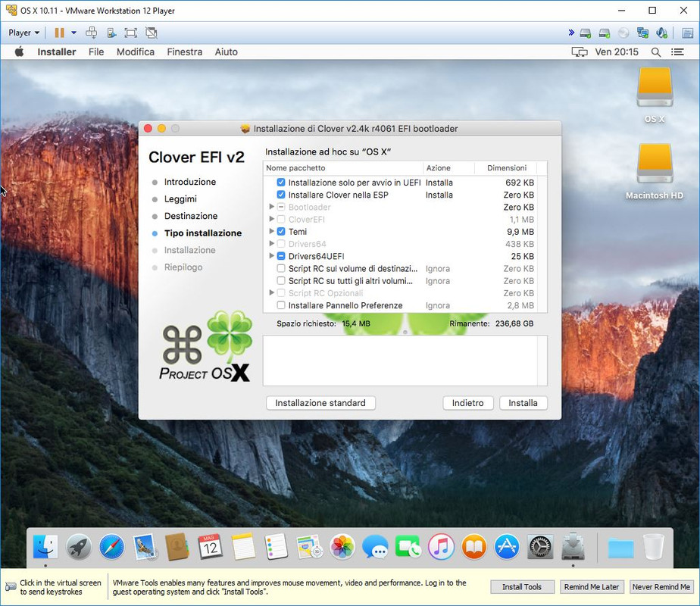The image size is (700, 606).
Task: Open Installer menu
Action: [x=57, y=52]
